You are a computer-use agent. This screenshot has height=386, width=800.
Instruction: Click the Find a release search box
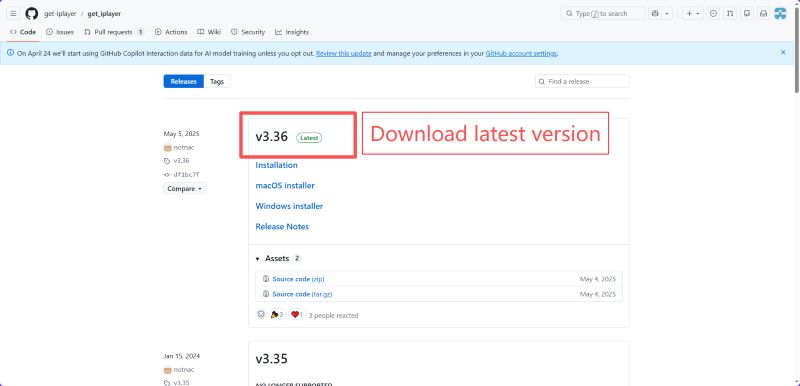[582, 82]
